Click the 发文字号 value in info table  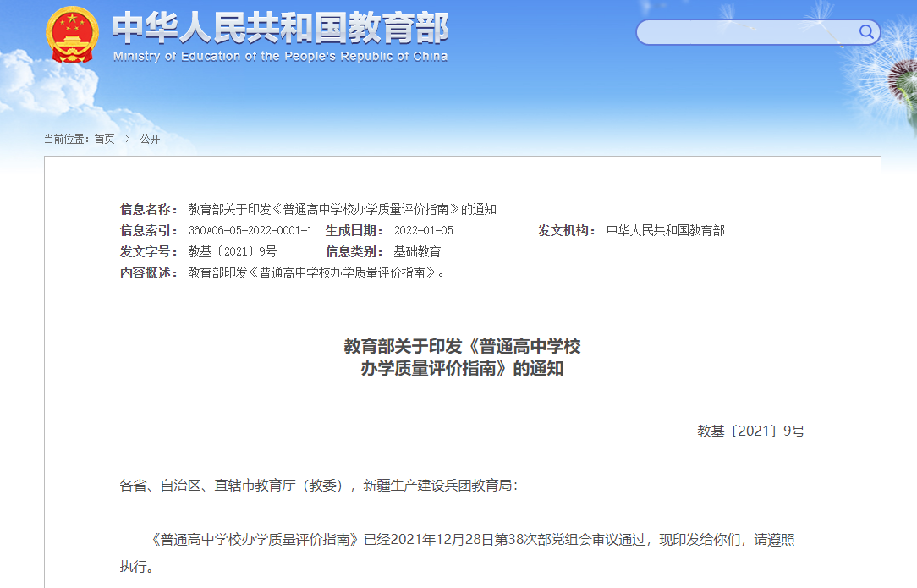[232, 251]
